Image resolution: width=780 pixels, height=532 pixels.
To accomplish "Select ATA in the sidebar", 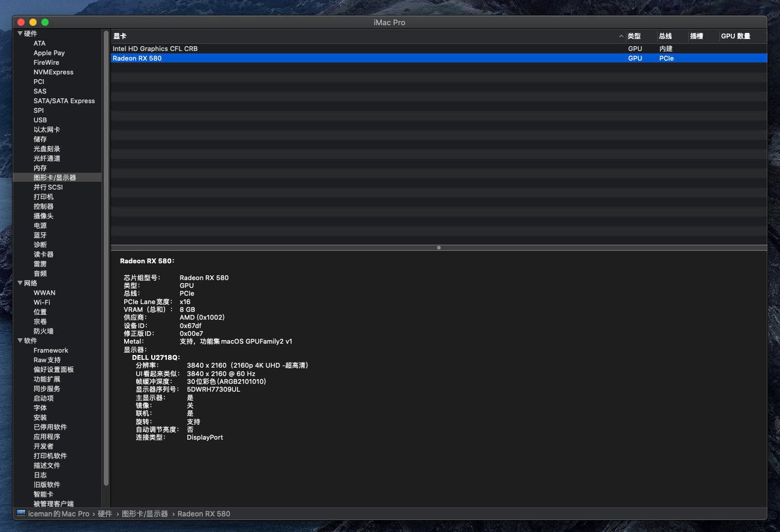I will [40, 43].
